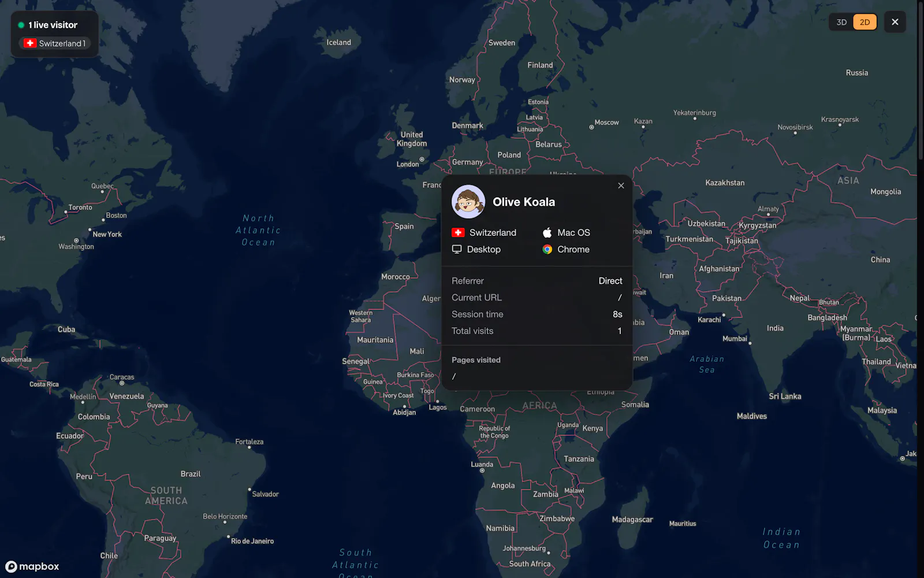Click the Switzerland flag in visitor card
The height and width of the screenshot is (578, 924).
[x=458, y=232]
